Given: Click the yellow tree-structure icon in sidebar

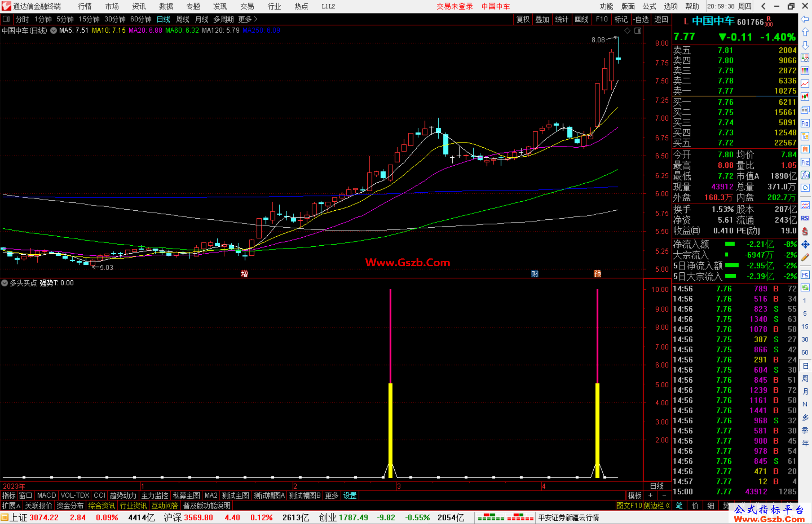Looking at the screenshot, I should [805, 136].
